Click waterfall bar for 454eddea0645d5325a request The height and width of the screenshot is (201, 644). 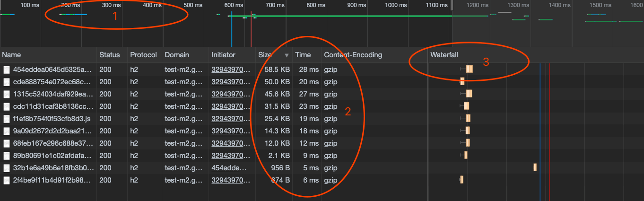469,69
